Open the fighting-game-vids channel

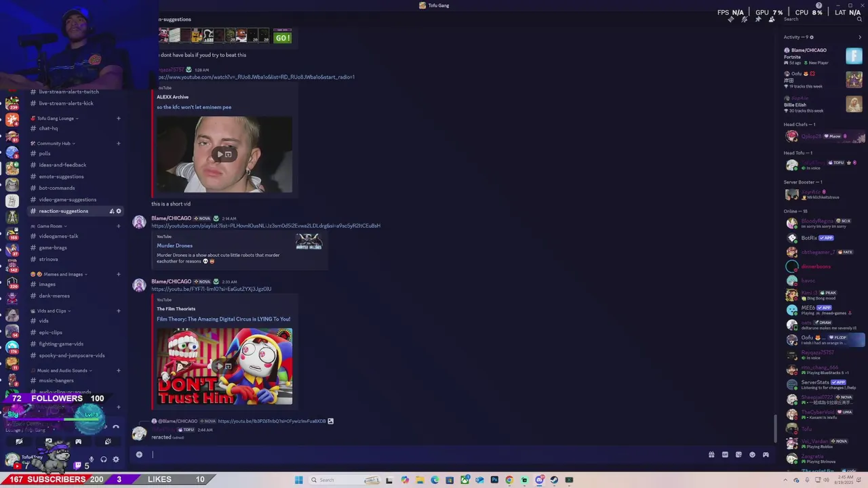pyautogui.click(x=61, y=344)
